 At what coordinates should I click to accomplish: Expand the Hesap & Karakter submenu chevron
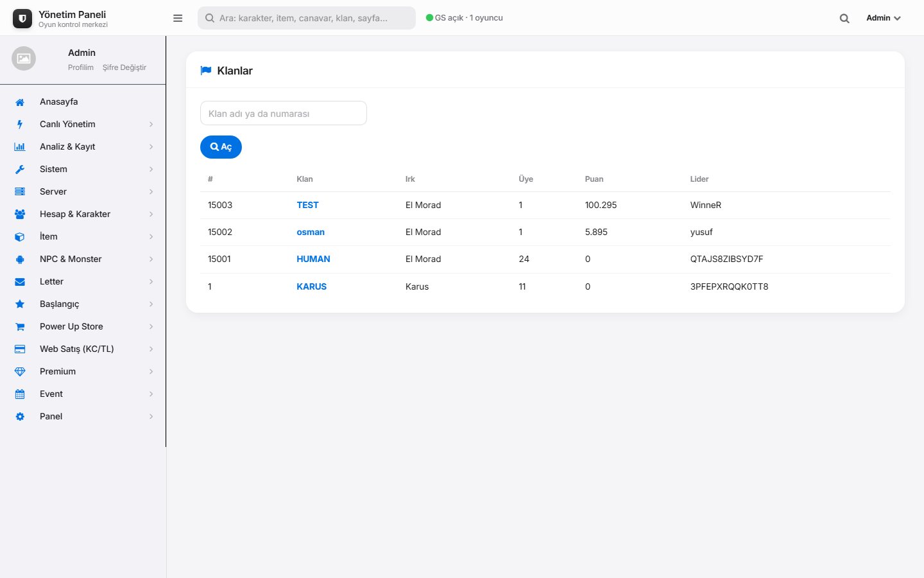(151, 215)
